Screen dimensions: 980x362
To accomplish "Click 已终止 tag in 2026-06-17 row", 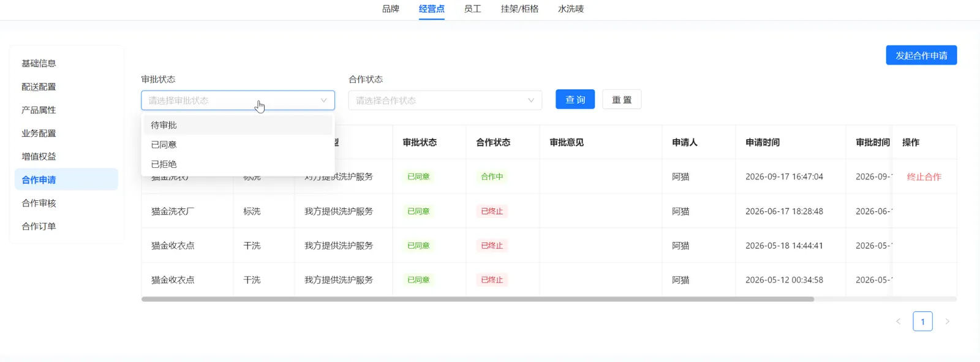I will (492, 211).
